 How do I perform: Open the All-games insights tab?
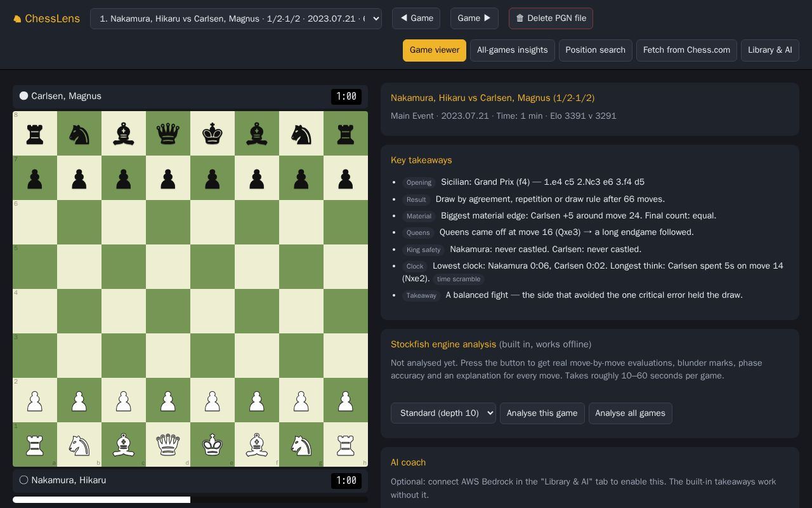[x=513, y=50]
